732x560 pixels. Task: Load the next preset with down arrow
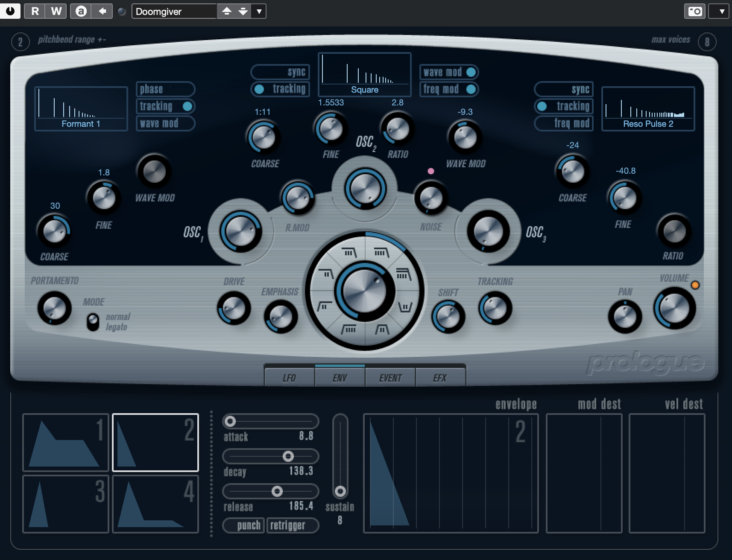(x=243, y=11)
